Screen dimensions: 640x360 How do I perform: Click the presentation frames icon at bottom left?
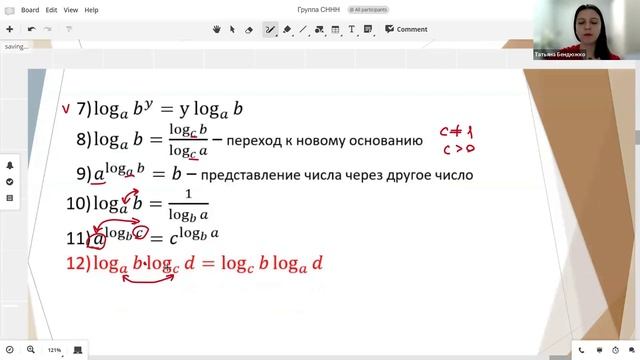[x=78, y=350]
